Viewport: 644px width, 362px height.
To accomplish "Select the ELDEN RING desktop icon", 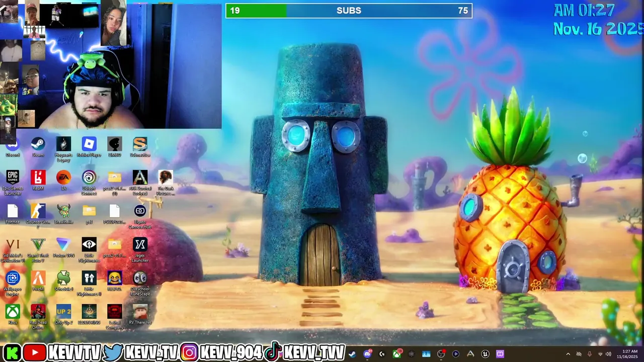I will coord(89,315).
